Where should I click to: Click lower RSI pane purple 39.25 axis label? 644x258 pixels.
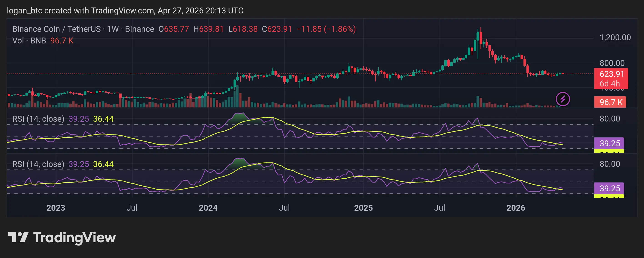(x=609, y=188)
